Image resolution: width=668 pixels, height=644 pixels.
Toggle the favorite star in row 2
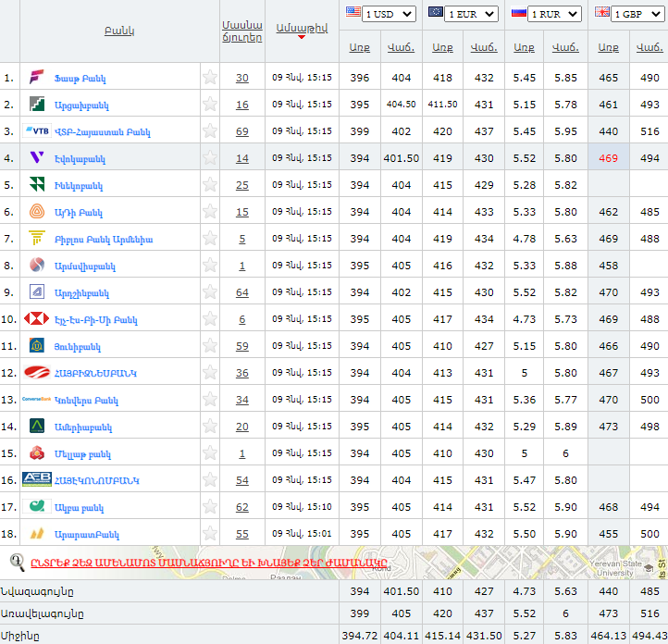[x=210, y=104]
